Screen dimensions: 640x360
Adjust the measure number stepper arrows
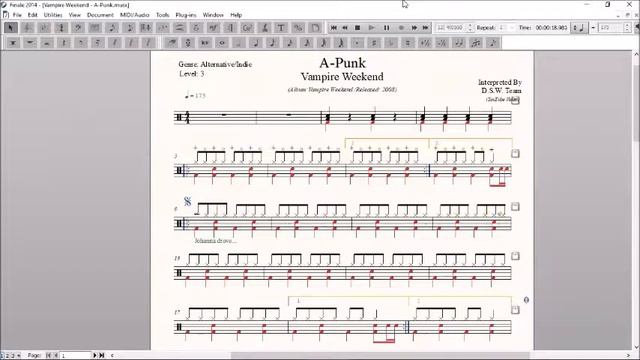[x=470, y=28]
